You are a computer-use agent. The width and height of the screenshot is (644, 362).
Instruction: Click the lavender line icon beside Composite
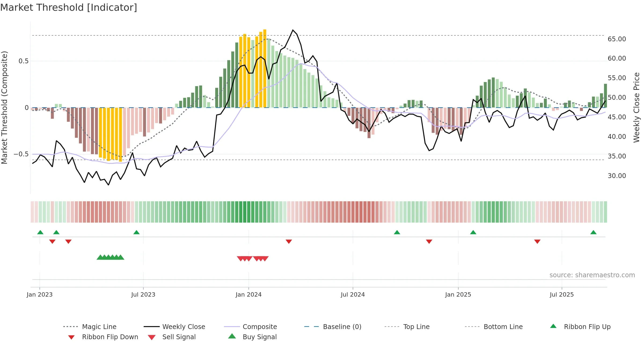[x=232, y=327]
